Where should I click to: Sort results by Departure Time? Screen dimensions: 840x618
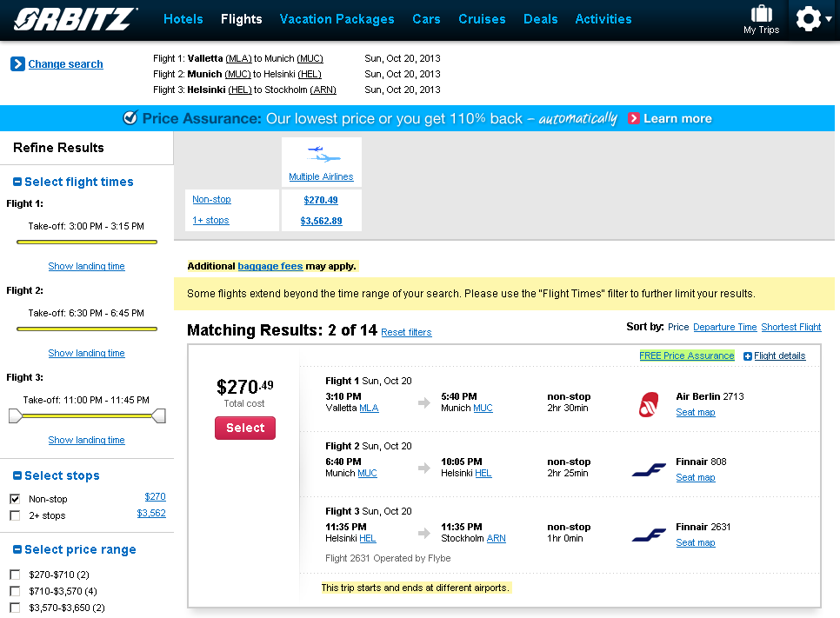(724, 328)
